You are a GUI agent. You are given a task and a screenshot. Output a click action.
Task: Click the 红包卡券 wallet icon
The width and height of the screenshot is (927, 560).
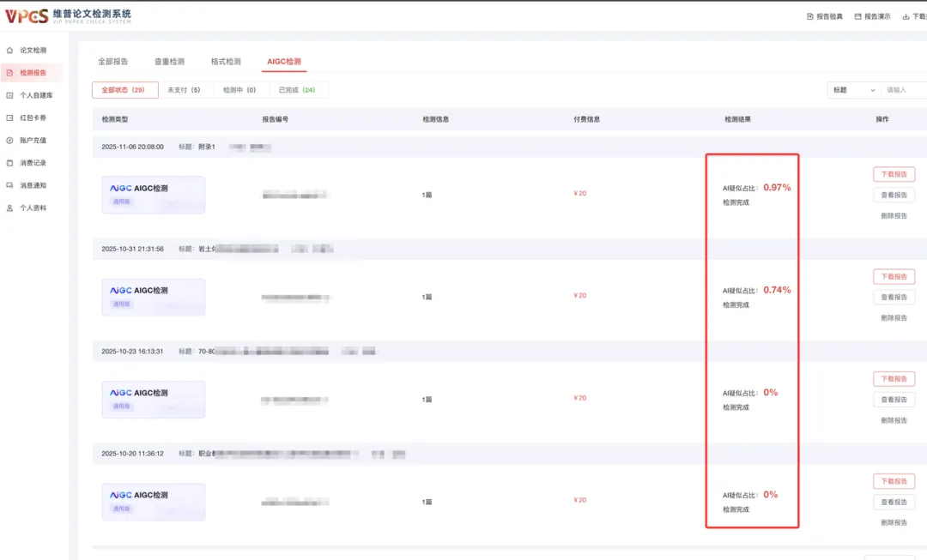tap(9, 117)
